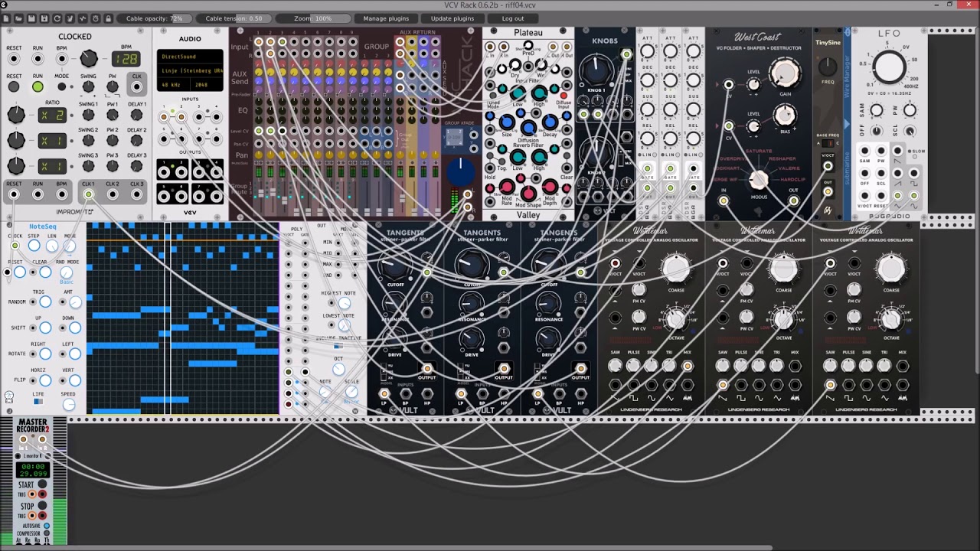Toggle COMPRESSOR on Master Recorder

47,533
